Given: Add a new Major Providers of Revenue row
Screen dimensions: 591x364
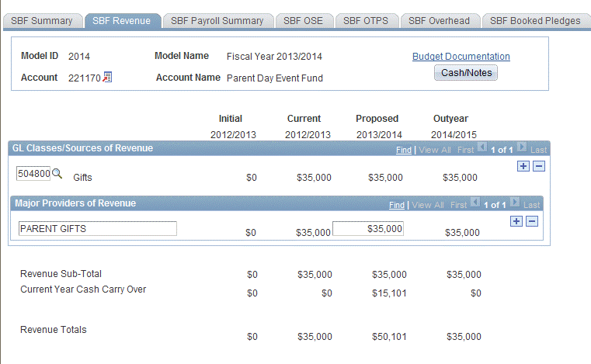Looking at the screenshot, I should pos(516,221).
